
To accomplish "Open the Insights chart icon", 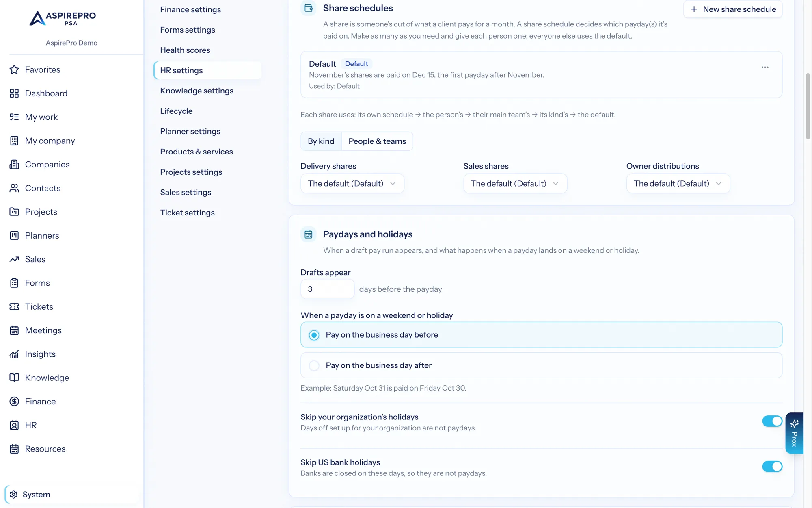I will pos(14,354).
